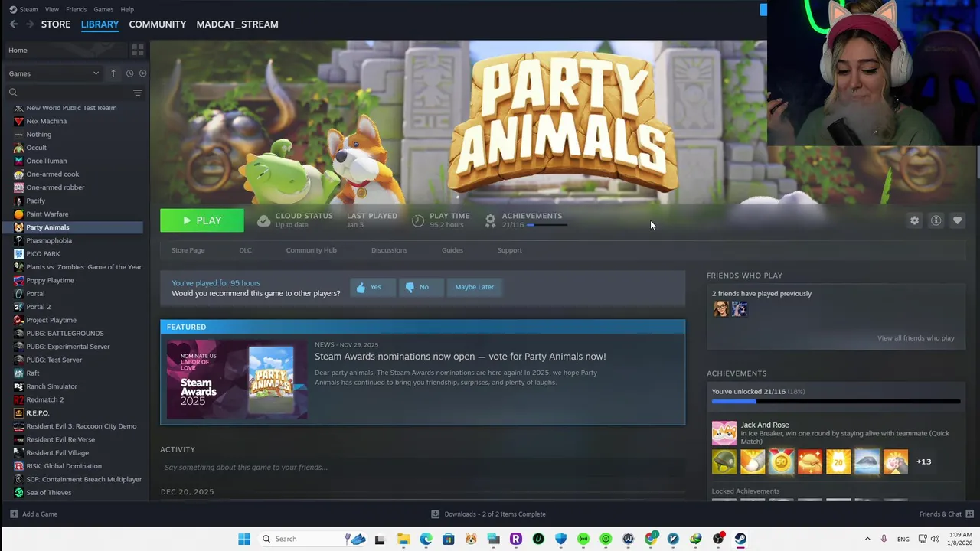This screenshot has height=551, width=980.
Task: Switch library to grid collections view
Action: (x=138, y=50)
